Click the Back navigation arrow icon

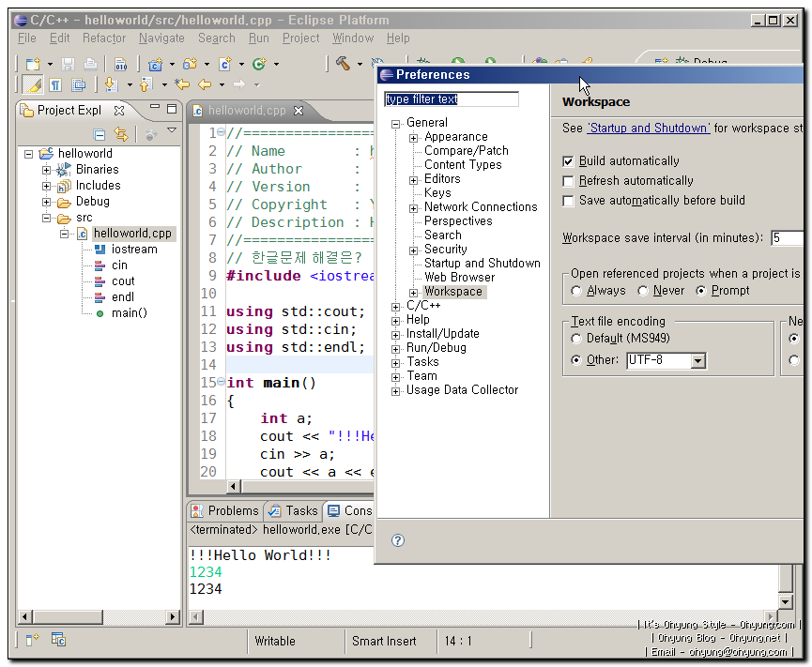205,84
